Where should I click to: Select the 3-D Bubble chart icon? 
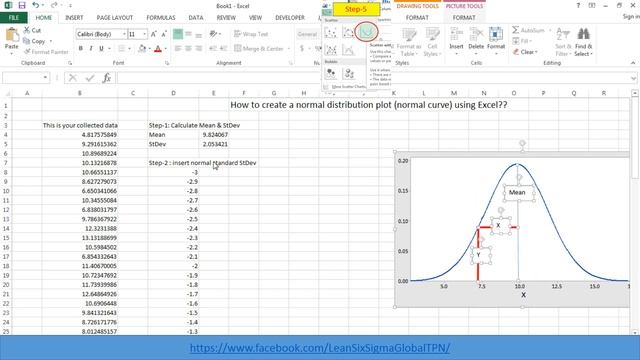tap(349, 73)
